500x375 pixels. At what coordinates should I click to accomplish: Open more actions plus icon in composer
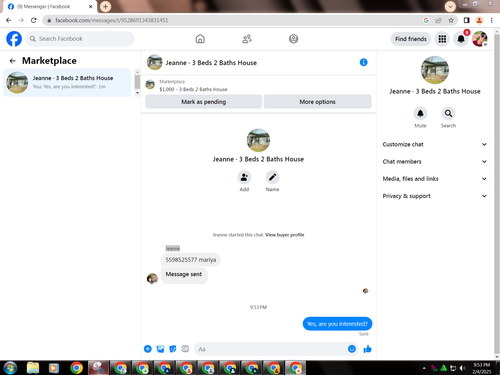click(148, 349)
